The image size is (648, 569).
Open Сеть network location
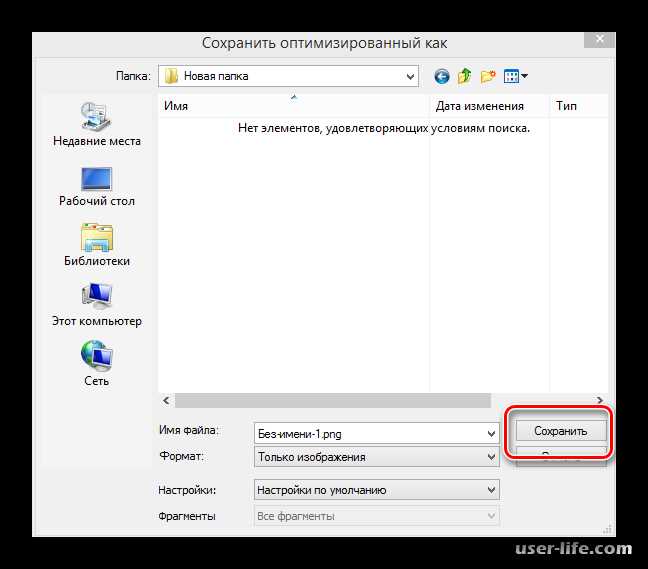pos(97,363)
